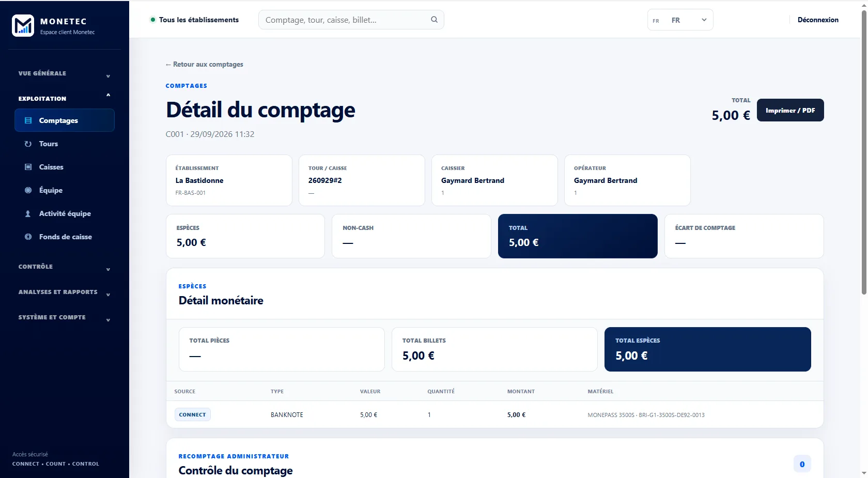868x478 pixels.
Task: Expand the Contrôle section
Action: 65,267
